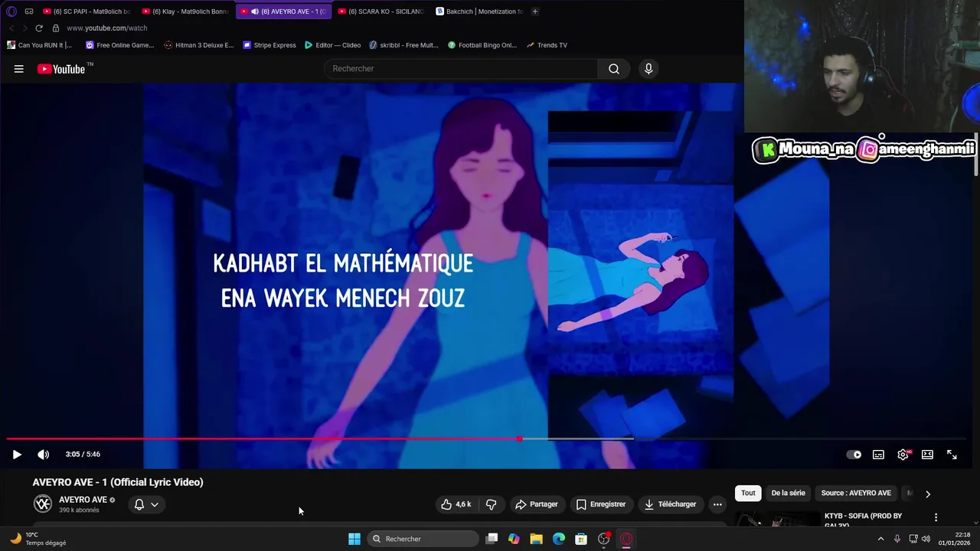Open options for KTYB - SOFIA suggestion
The image size is (980, 551).
coord(936,518)
